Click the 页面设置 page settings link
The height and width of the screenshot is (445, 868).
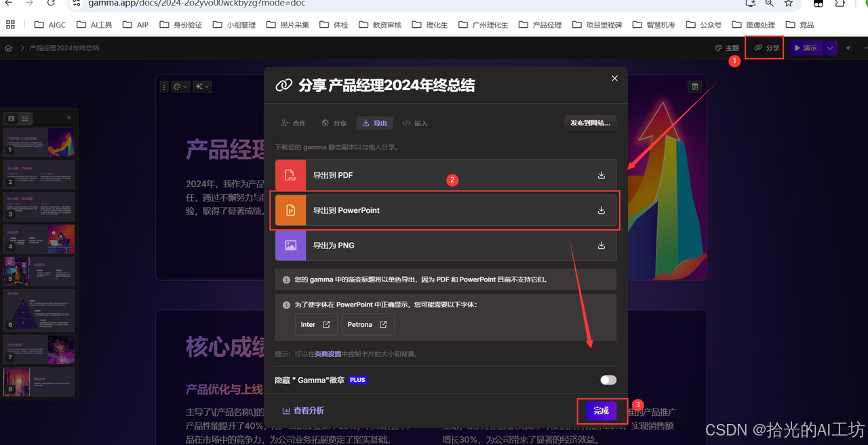[x=328, y=354]
